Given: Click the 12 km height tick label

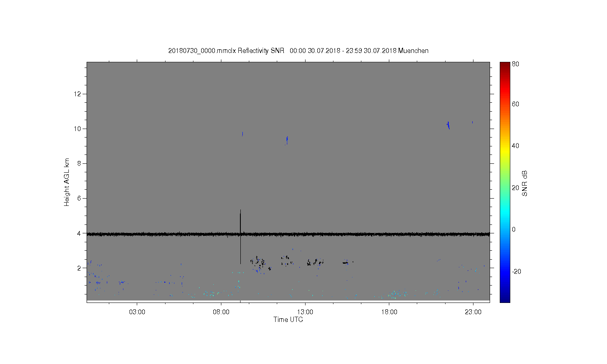Looking at the screenshot, I should 78,94.
